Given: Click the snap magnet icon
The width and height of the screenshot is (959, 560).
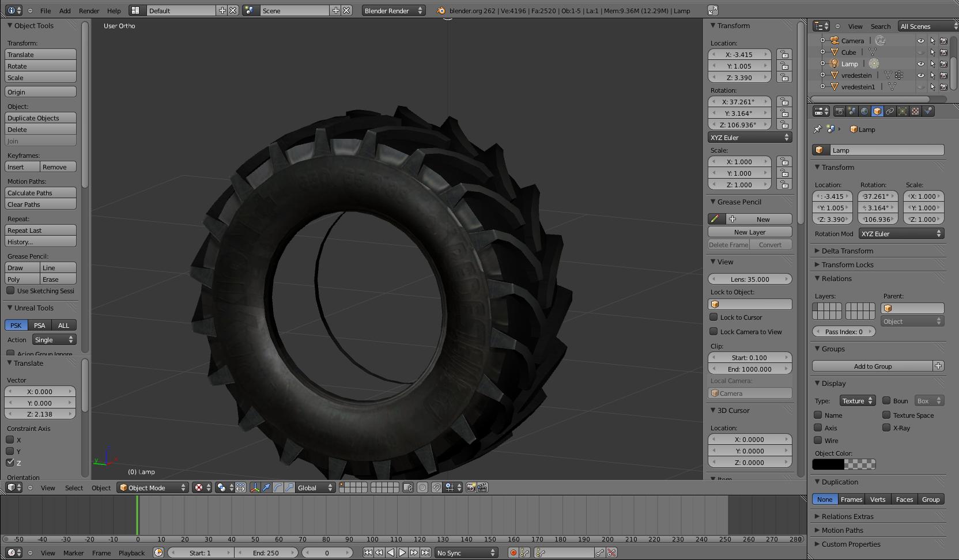Looking at the screenshot, I should [x=436, y=487].
